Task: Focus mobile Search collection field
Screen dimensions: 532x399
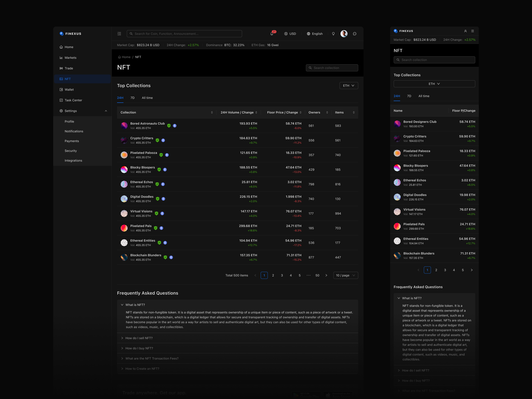Action: [x=434, y=60]
